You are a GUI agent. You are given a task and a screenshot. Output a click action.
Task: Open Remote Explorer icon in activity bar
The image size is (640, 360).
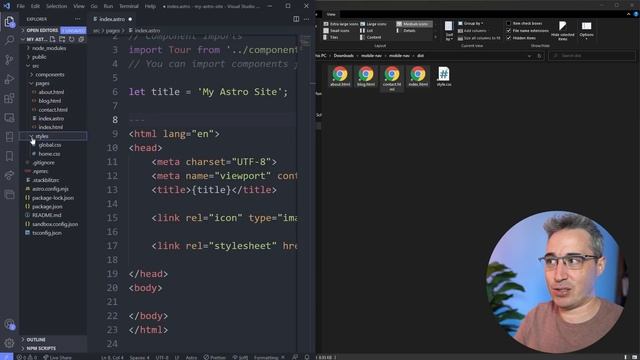tap(9, 118)
